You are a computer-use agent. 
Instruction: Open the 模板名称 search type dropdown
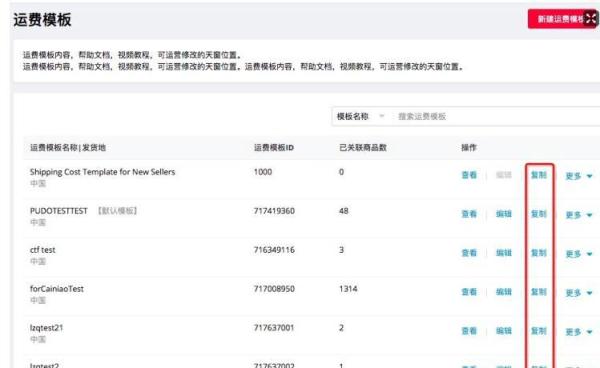[360, 116]
